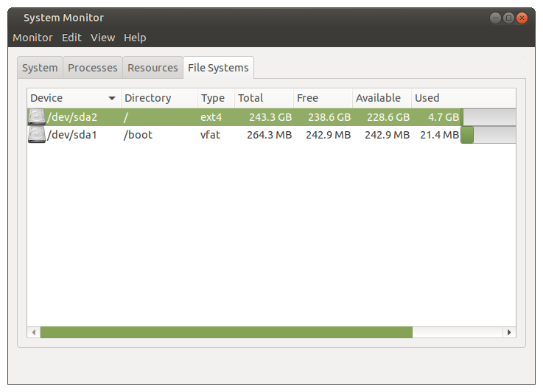
Task: Close the System Monitor window
Action: (x=522, y=18)
